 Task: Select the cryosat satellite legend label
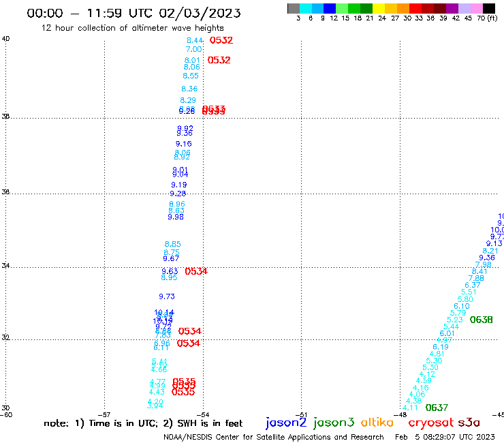coord(431,423)
